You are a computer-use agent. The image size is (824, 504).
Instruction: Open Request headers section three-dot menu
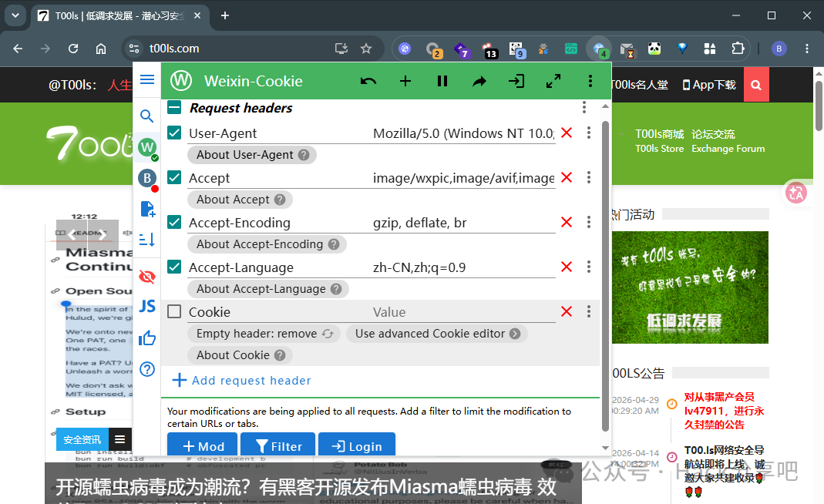click(x=584, y=107)
